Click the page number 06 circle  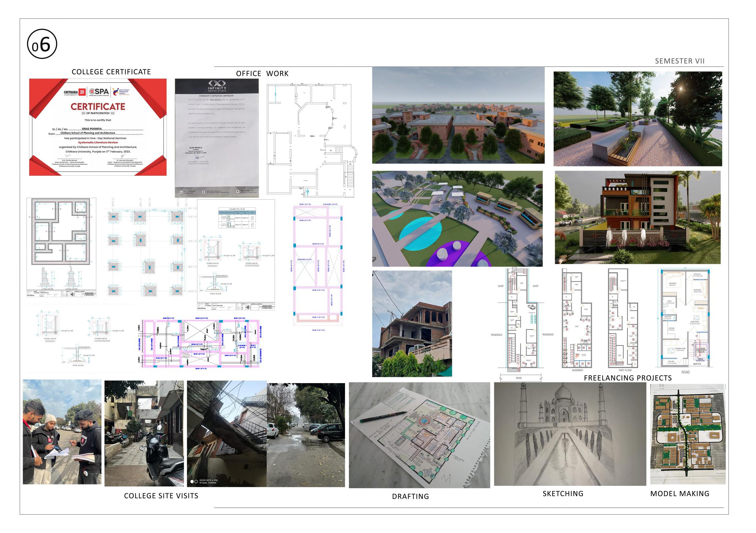point(42,44)
